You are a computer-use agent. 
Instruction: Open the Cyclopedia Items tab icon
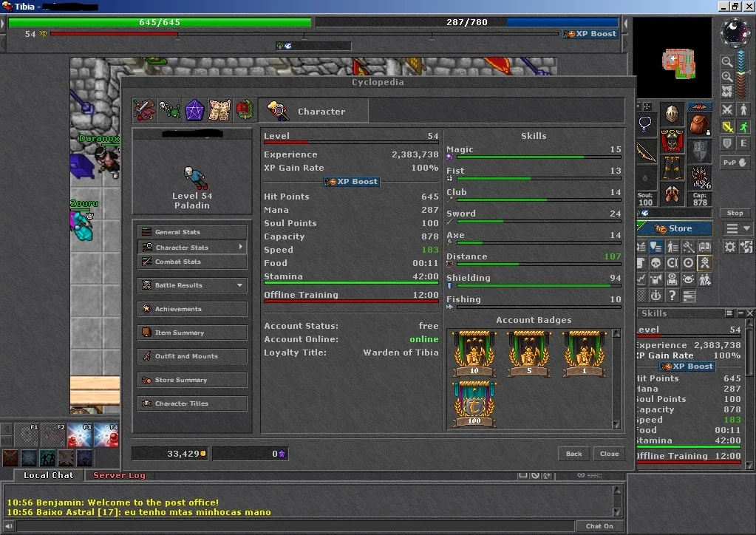[x=145, y=110]
